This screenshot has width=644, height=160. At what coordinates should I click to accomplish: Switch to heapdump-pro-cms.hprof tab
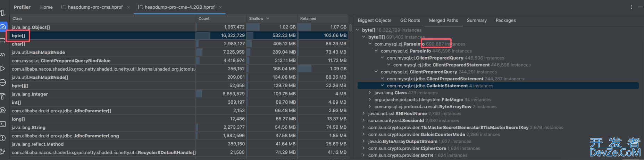tap(95, 7)
